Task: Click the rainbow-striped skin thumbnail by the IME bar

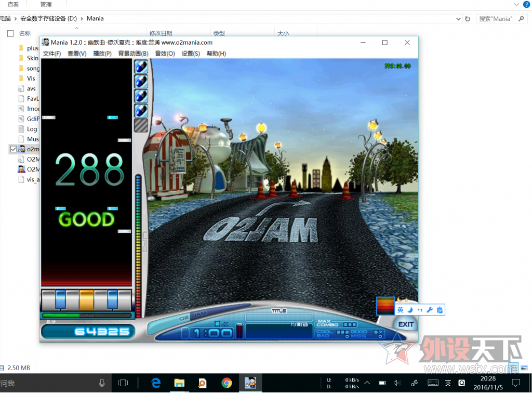Action: pos(385,306)
